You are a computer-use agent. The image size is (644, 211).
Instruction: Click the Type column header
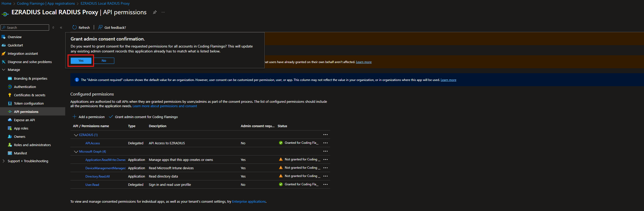pos(132,126)
